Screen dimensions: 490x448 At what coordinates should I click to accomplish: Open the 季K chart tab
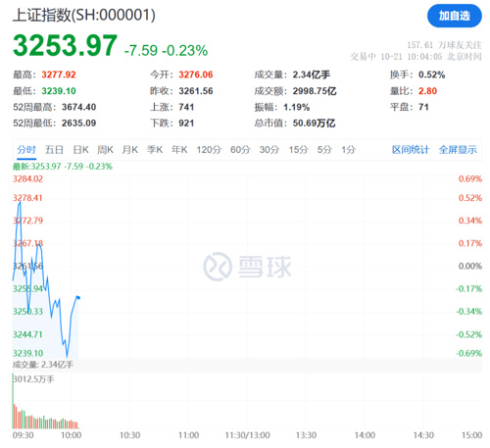click(155, 150)
